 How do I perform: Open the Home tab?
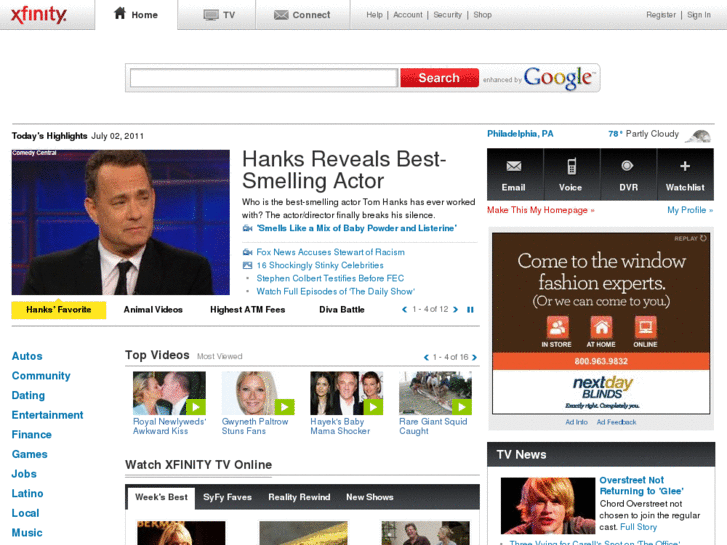(136, 14)
